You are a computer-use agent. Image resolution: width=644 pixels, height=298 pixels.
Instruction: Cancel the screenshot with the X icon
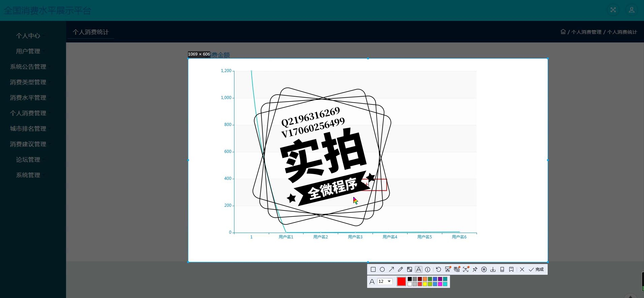(522, 269)
